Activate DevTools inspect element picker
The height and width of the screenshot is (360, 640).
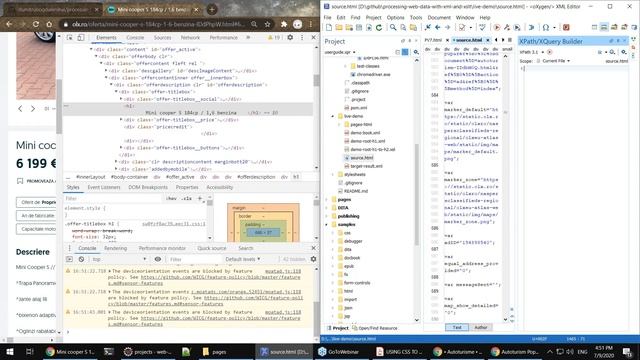(x=70, y=38)
